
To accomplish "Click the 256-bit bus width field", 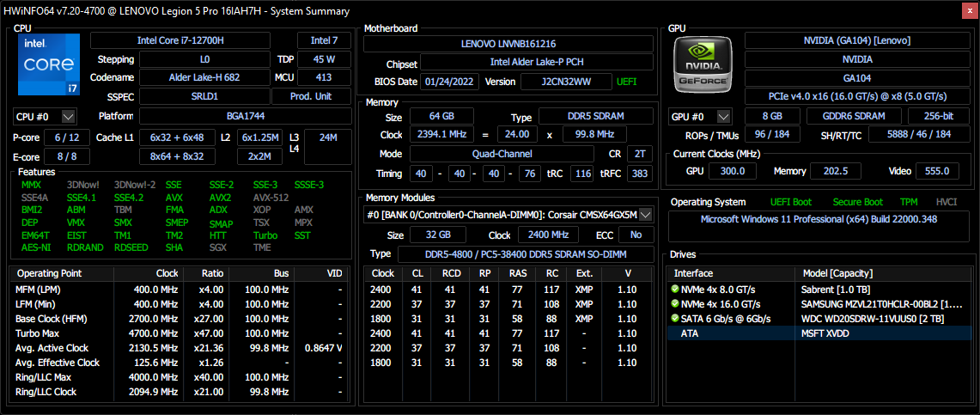I will (938, 116).
